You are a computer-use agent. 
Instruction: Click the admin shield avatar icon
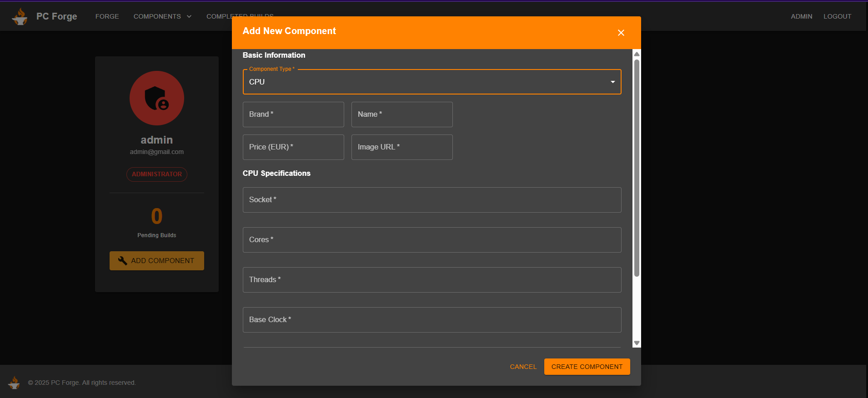tap(156, 98)
